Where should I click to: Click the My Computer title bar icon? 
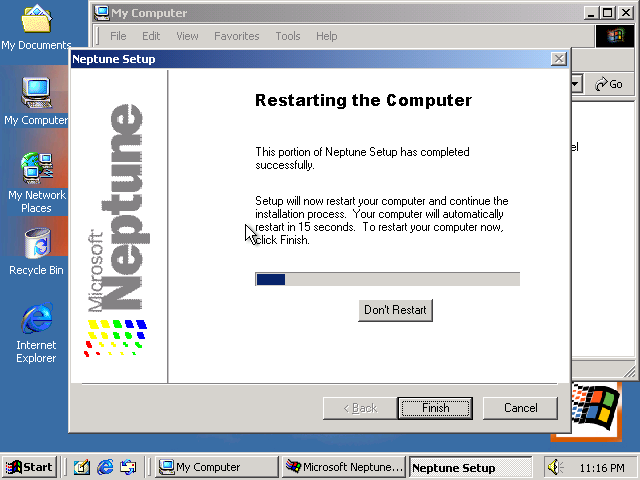(x=101, y=13)
